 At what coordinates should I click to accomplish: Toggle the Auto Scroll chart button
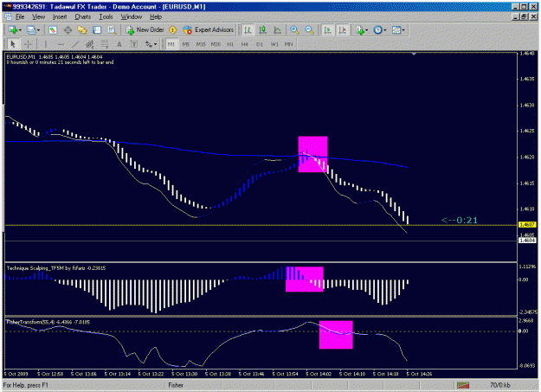[327, 30]
